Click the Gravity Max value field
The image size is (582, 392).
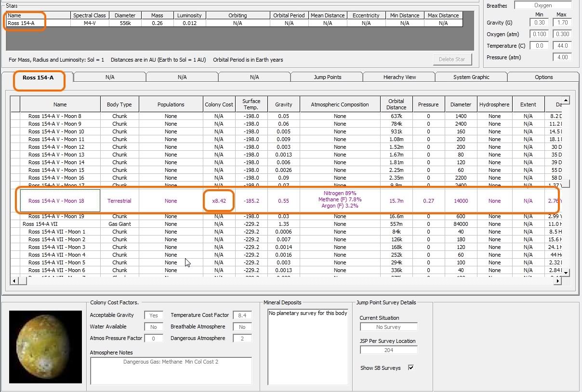click(562, 23)
